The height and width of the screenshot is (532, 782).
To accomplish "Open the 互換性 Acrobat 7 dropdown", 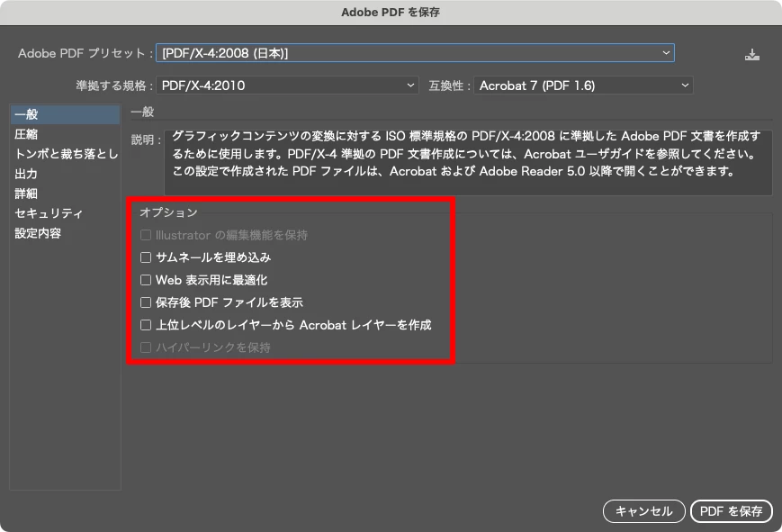I will coord(583,86).
